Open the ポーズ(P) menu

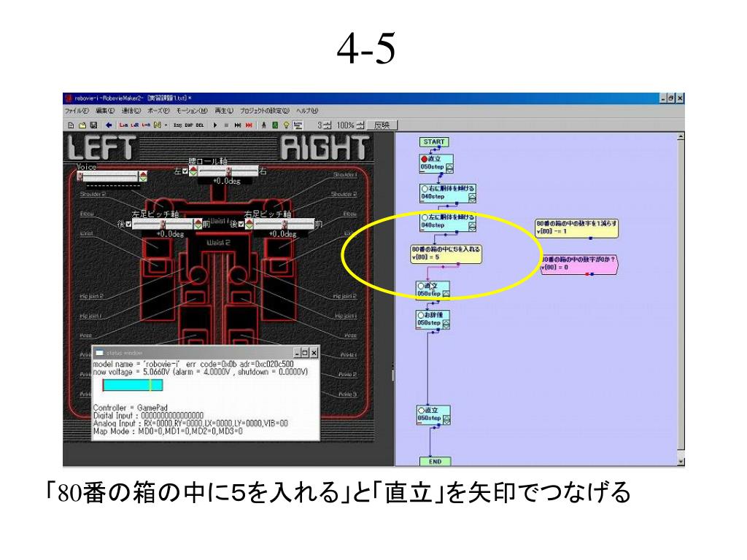(158, 111)
